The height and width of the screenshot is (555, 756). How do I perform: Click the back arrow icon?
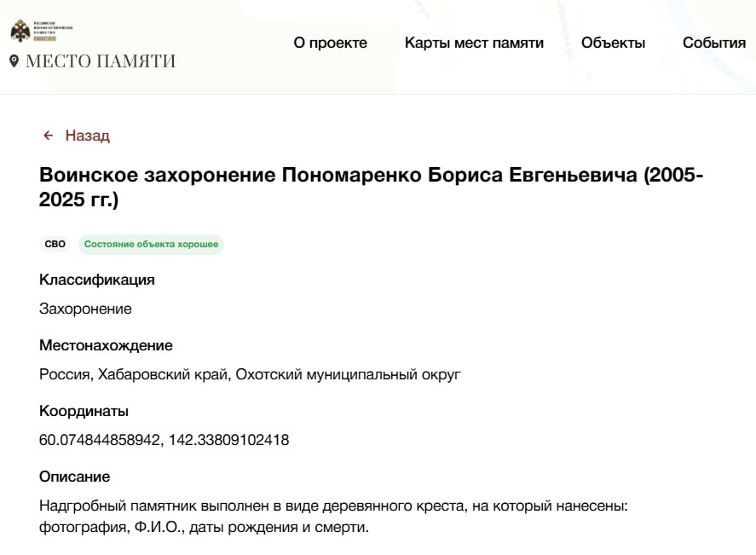point(49,136)
